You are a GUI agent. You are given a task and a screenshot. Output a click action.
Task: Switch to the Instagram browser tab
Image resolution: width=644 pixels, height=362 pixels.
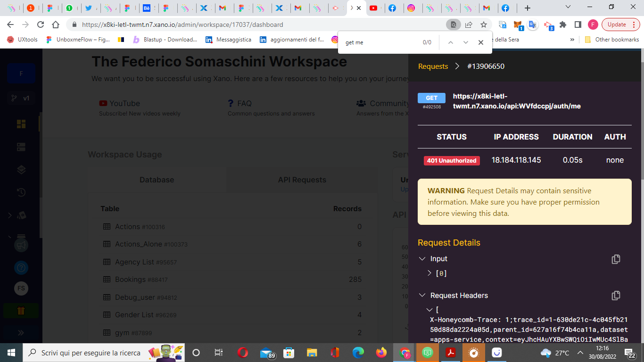(412, 8)
